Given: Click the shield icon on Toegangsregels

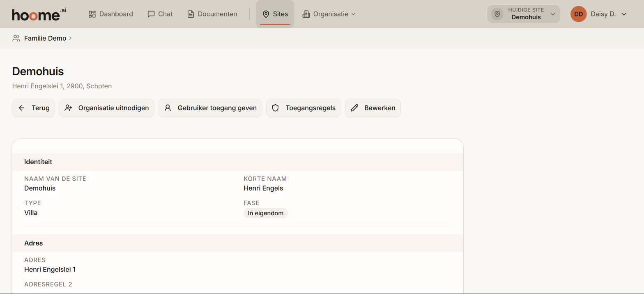Looking at the screenshot, I should point(276,108).
